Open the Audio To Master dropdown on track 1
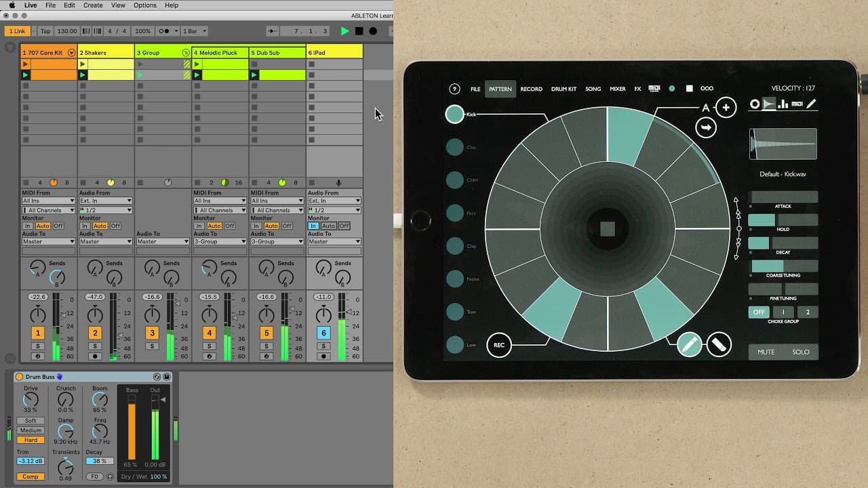 47,241
